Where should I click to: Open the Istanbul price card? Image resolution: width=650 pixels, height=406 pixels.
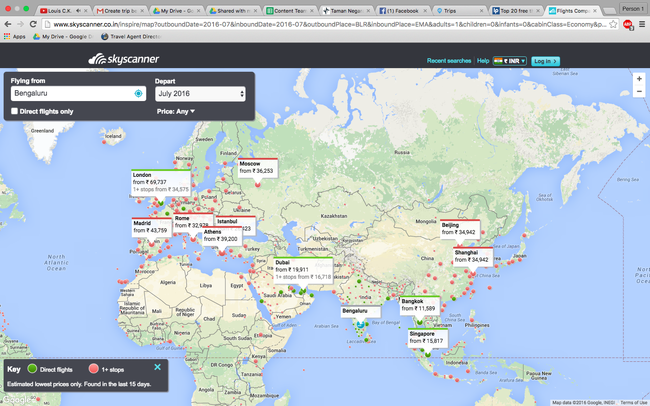tap(235, 222)
